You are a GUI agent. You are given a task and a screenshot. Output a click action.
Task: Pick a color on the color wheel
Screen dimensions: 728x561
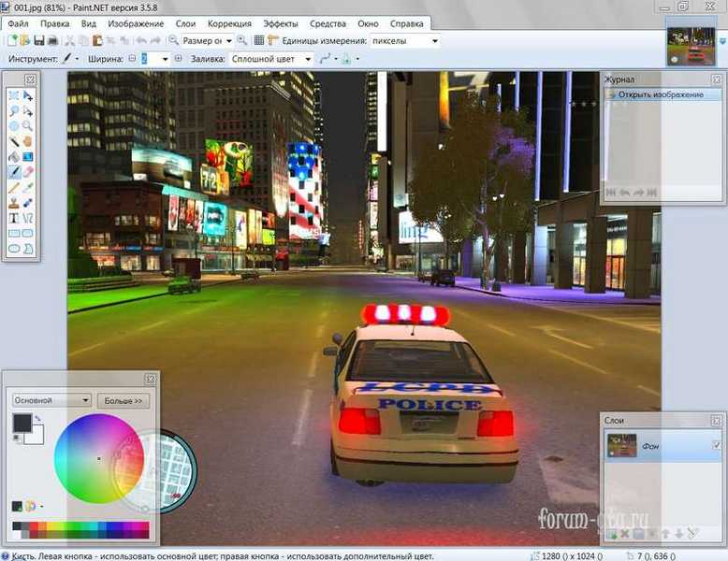pos(98,458)
